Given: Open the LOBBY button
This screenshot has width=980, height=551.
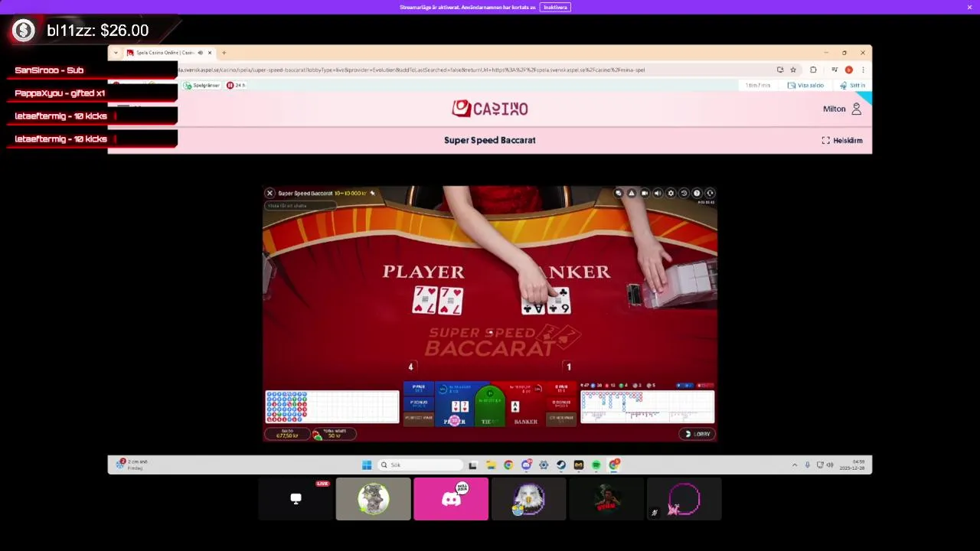Looking at the screenshot, I should pos(697,434).
